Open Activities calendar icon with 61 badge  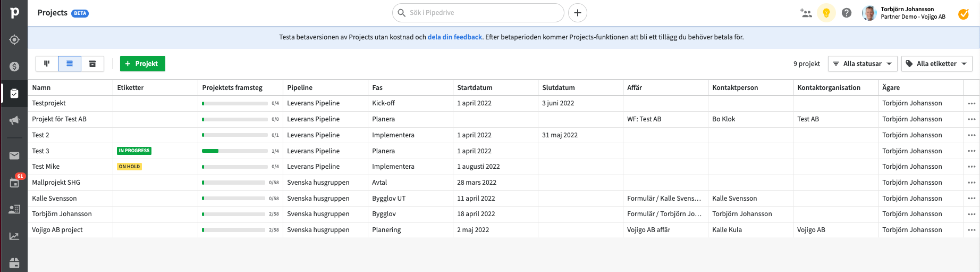click(14, 183)
